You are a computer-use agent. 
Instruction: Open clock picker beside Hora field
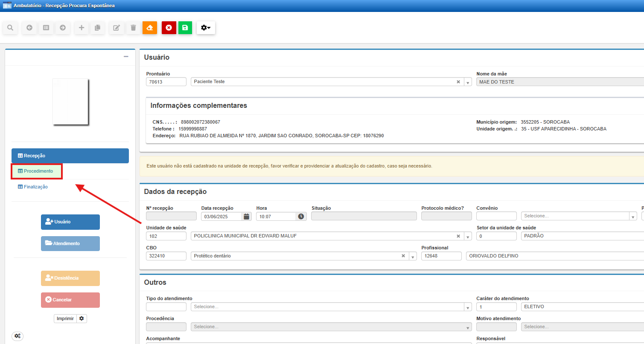tap(301, 217)
